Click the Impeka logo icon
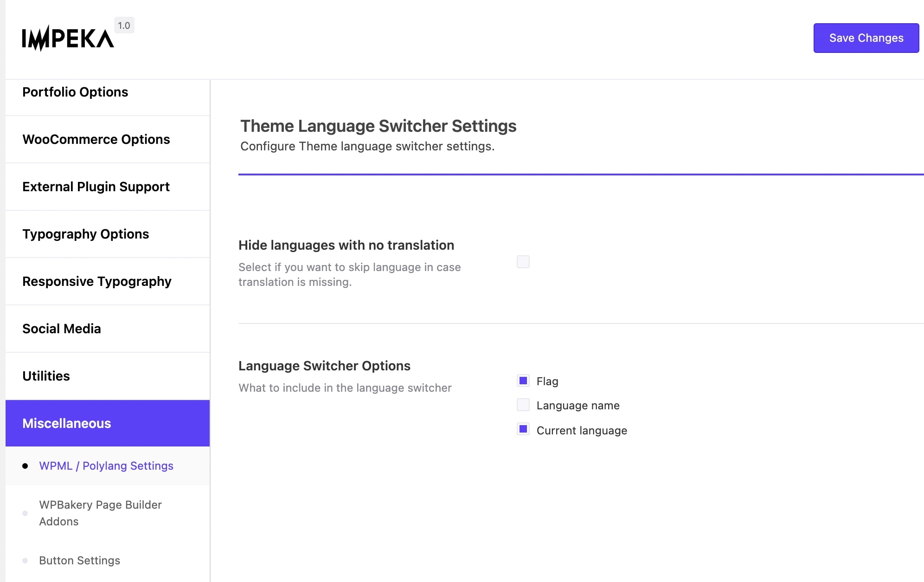Screen dimensions: 924x582 68,38
